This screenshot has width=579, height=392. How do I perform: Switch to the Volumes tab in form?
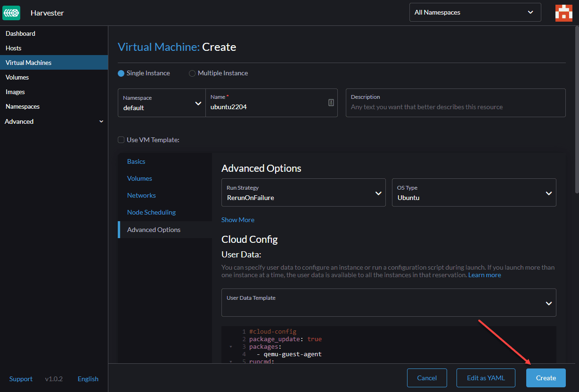(139, 178)
